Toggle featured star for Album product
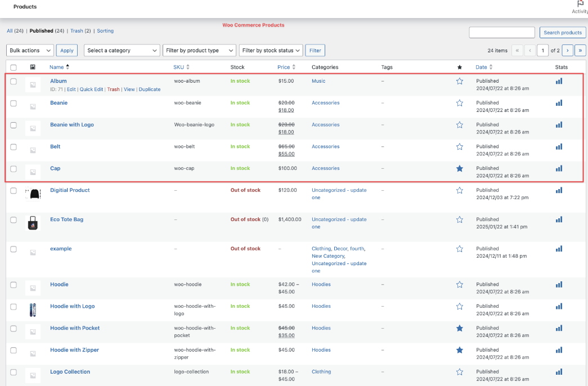Screen dimensions: 588x386 [460, 82]
